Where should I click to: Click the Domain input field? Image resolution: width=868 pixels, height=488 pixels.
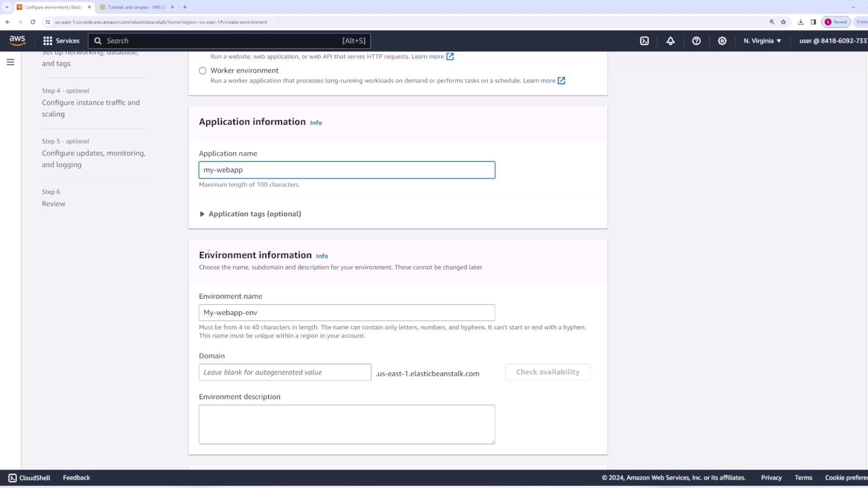click(285, 372)
